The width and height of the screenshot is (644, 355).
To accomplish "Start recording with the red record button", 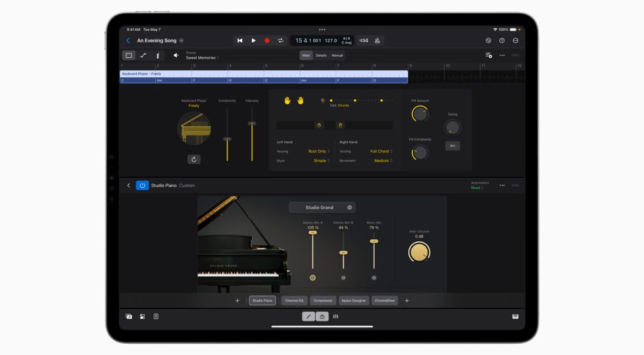I will click(x=267, y=41).
